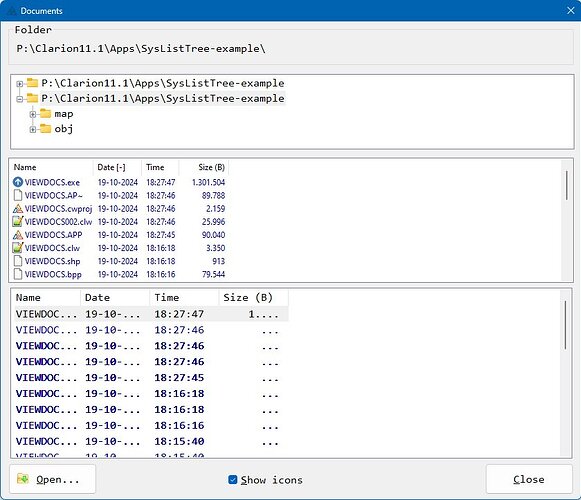Click the Close button
The height and width of the screenshot is (500, 581).
click(x=529, y=479)
